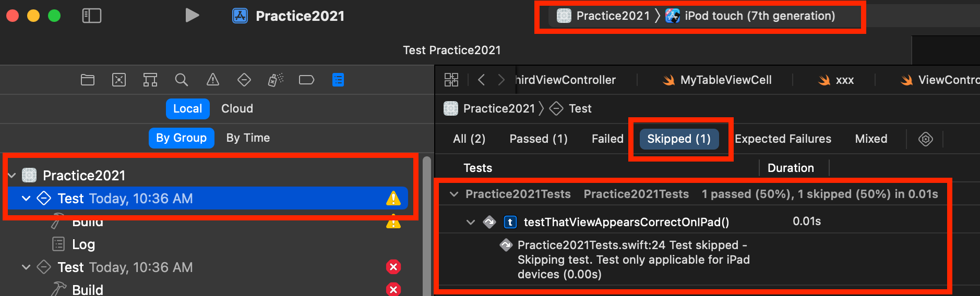980x296 pixels.
Task: Collapse the Practice2021Tests results row
Action: tap(454, 194)
